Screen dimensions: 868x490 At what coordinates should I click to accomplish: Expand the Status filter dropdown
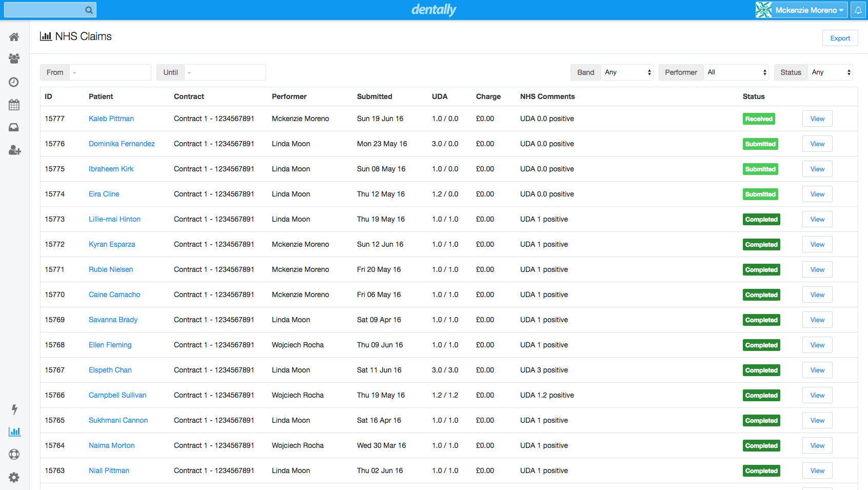tap(831, 72)
